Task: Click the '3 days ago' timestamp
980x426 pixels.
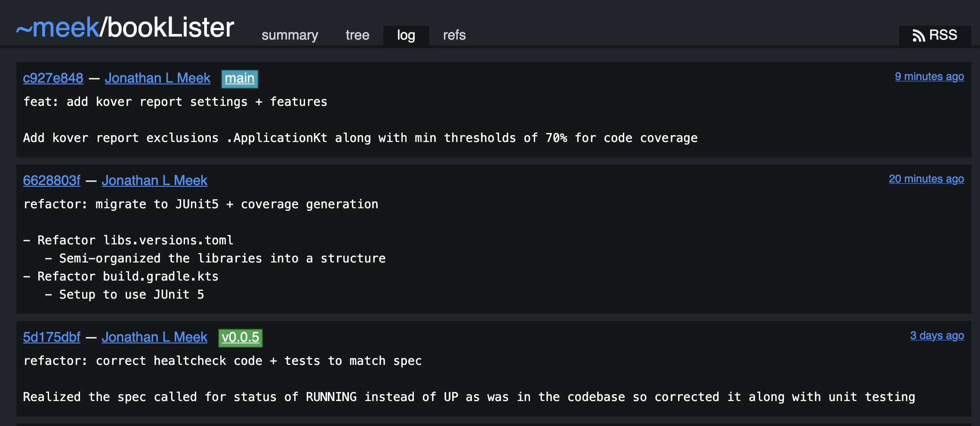Action: (x=937, y=336)
